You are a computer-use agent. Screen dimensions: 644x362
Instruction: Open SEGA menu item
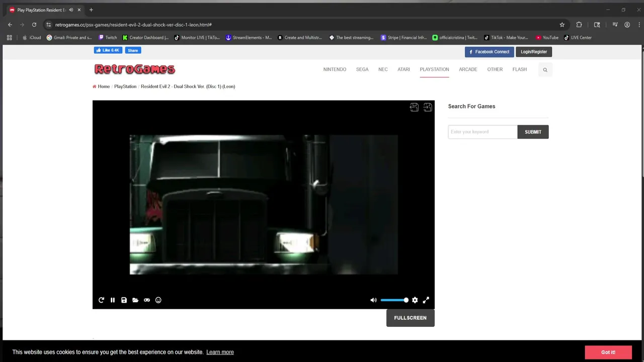362,69
